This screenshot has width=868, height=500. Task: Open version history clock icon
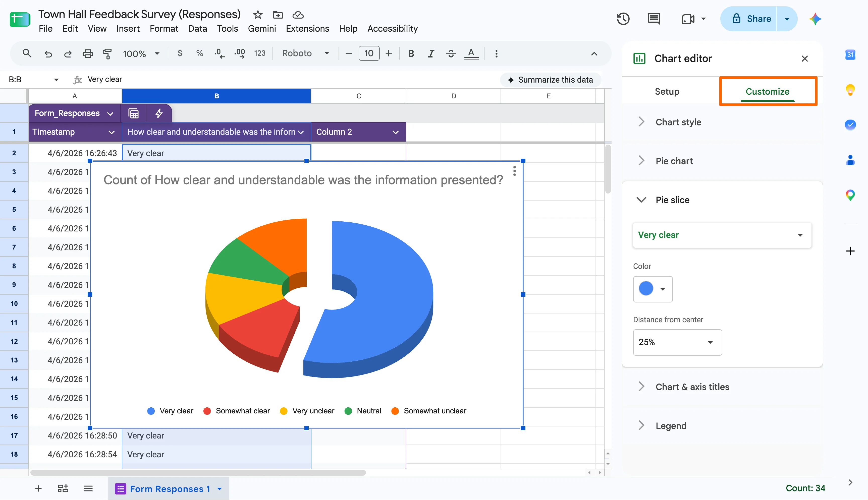click(623, 19)
